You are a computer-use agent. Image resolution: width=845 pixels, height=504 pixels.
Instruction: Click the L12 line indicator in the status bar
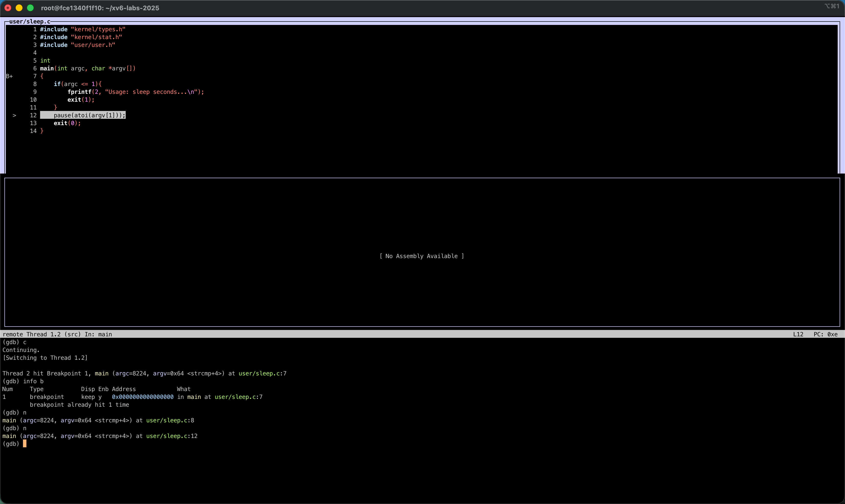(x=798, y=335)
